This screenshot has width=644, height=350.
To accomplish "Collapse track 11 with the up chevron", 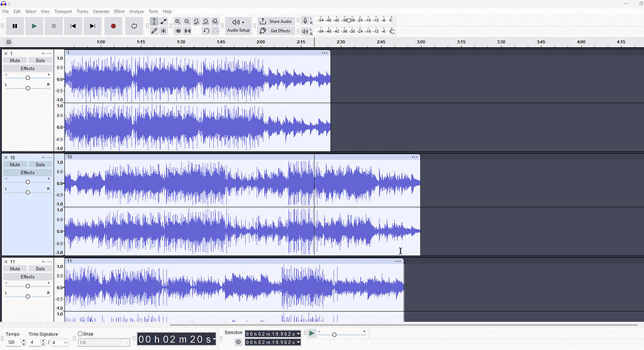I will [43, 262].
